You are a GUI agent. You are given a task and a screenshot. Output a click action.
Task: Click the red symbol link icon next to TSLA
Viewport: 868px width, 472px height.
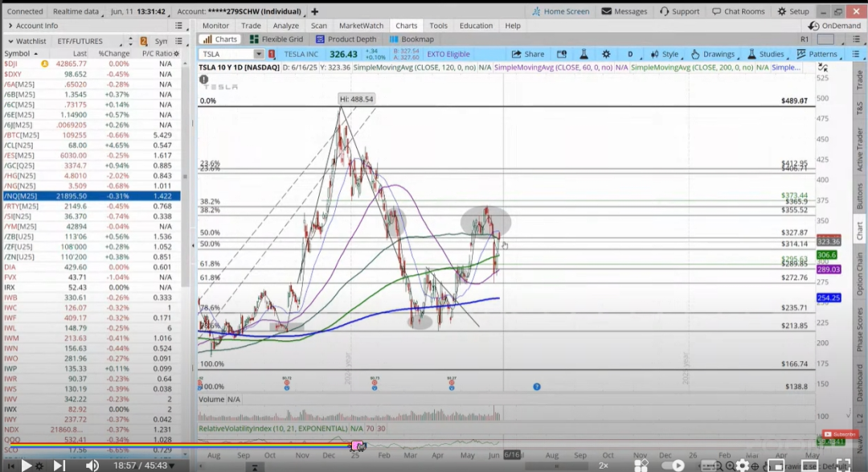pyautogui.click(x=272, y=54)
